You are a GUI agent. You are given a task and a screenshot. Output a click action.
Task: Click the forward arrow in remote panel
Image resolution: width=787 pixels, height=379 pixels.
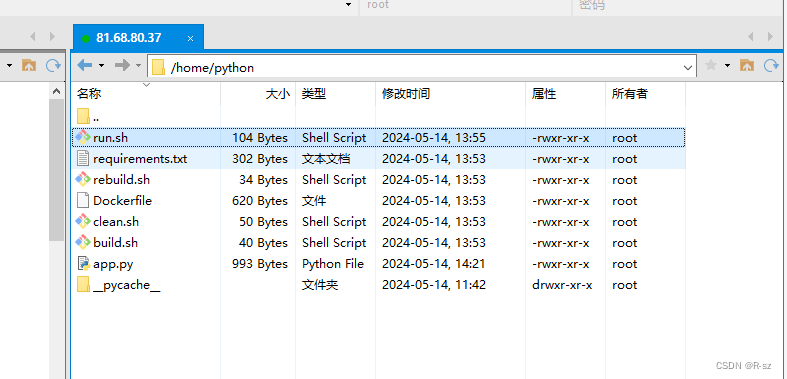122,65
